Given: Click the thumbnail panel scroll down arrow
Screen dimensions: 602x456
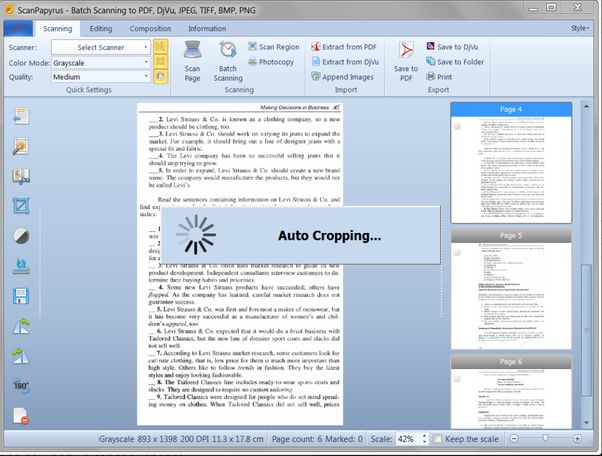Looking at the screenshot, I should coord(586,423).
